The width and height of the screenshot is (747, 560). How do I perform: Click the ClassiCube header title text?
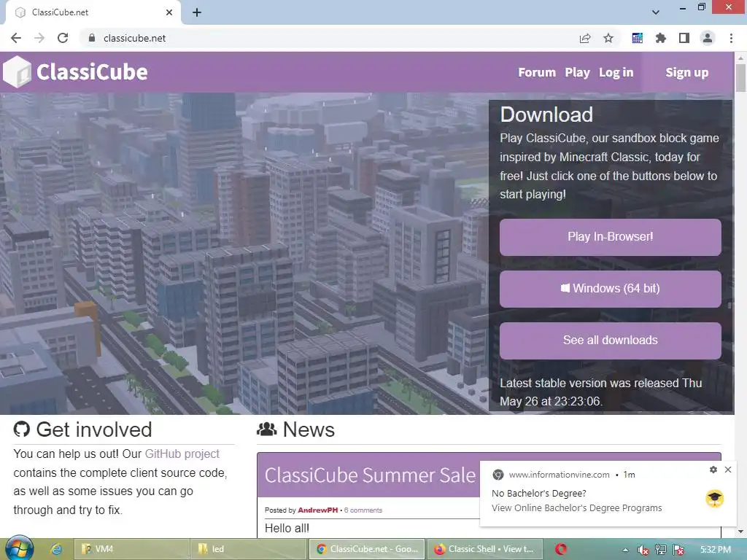point(92,72)
